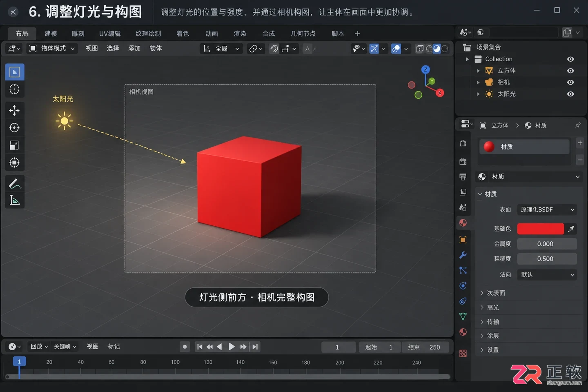The image size is (588, 392).
Task: Toggle visibility of 相机 object
Action: (570, 82)
